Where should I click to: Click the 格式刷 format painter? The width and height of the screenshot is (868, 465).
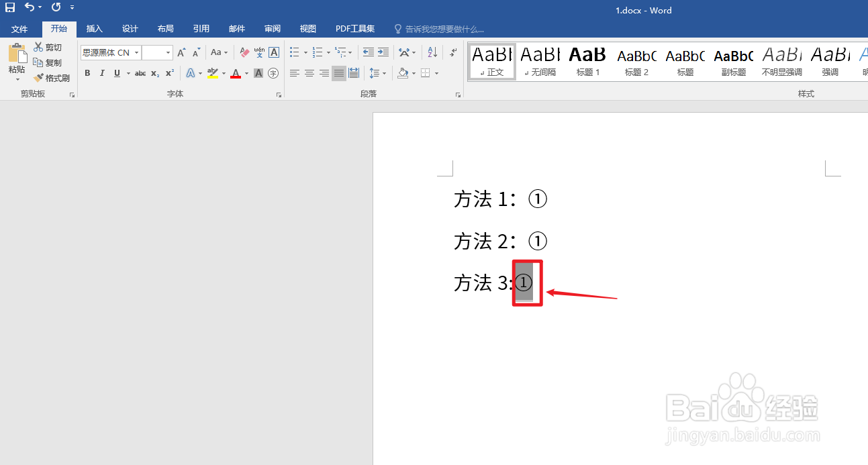(52, 78)
